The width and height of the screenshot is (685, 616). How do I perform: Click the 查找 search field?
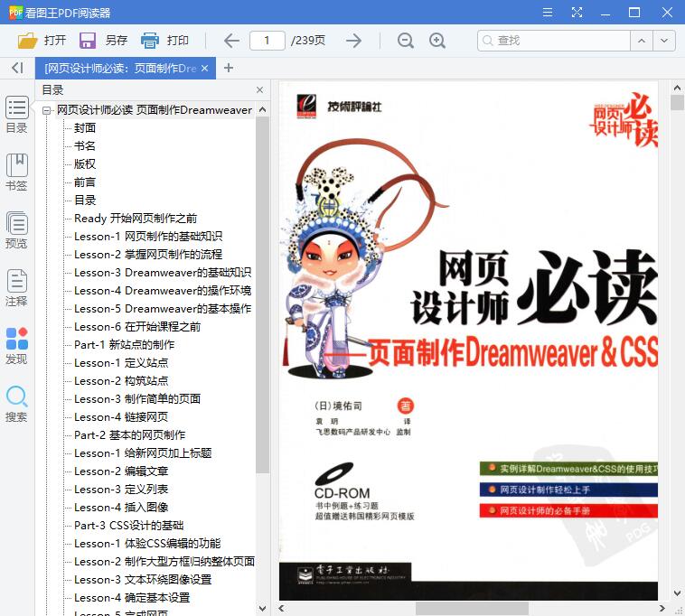[554, 41]
